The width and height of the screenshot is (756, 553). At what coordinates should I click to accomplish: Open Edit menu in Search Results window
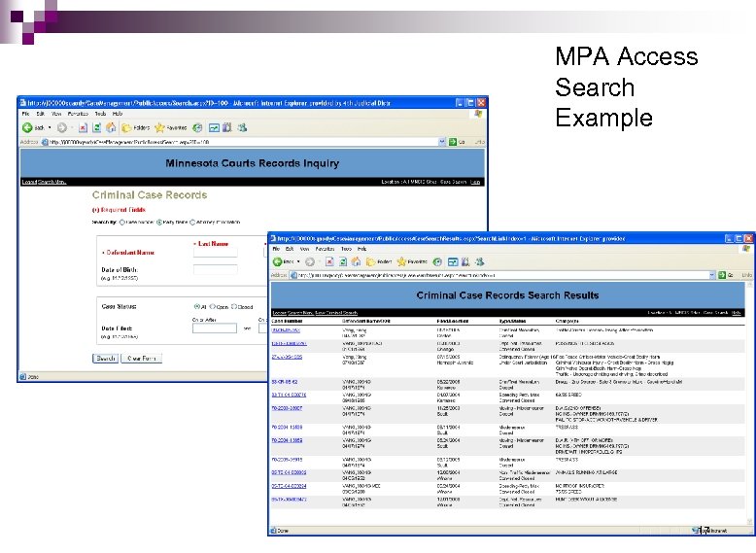(290, 249)
